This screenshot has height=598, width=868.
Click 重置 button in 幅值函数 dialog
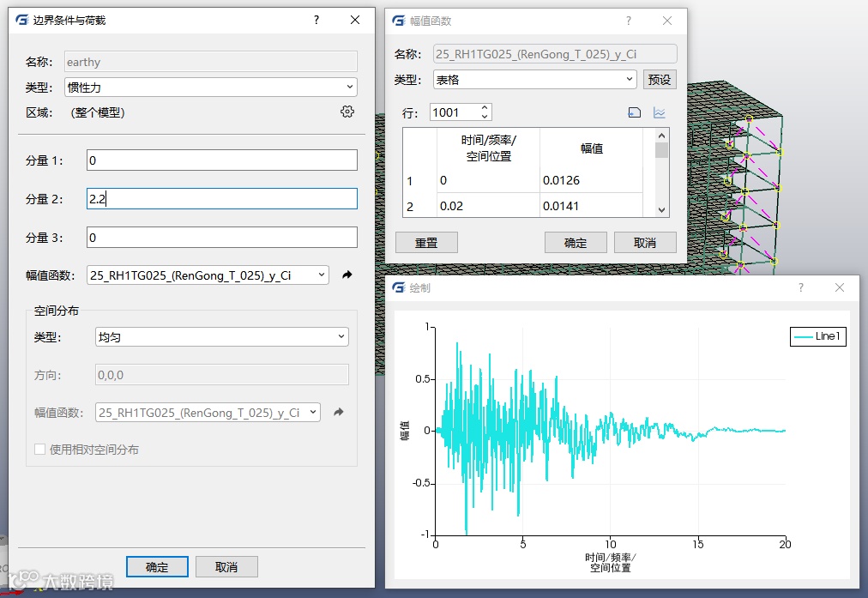pyautogui.click(x=426, y=243)
